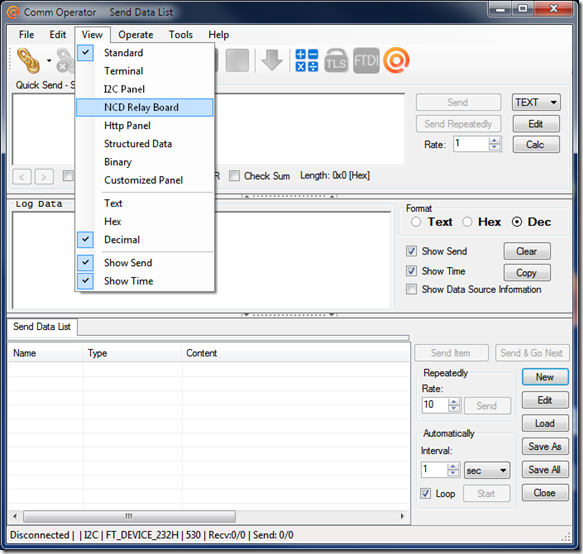The height and width of the screenshot is (554, 583).
Task: Click the gray disconnect chain icon
Action: [65, 61]
